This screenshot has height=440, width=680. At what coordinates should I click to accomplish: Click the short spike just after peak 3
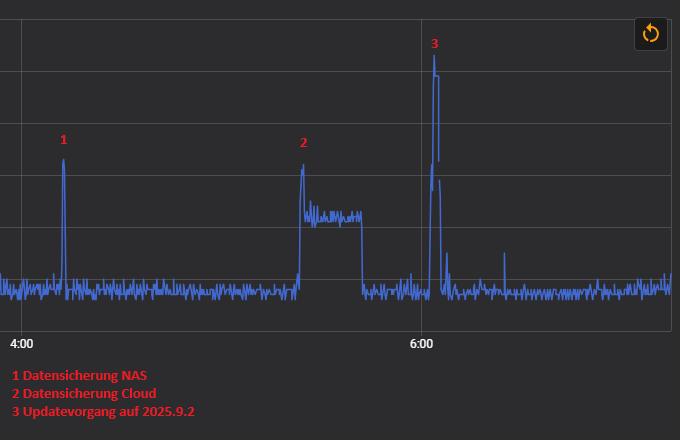click(x=446, y=256)
